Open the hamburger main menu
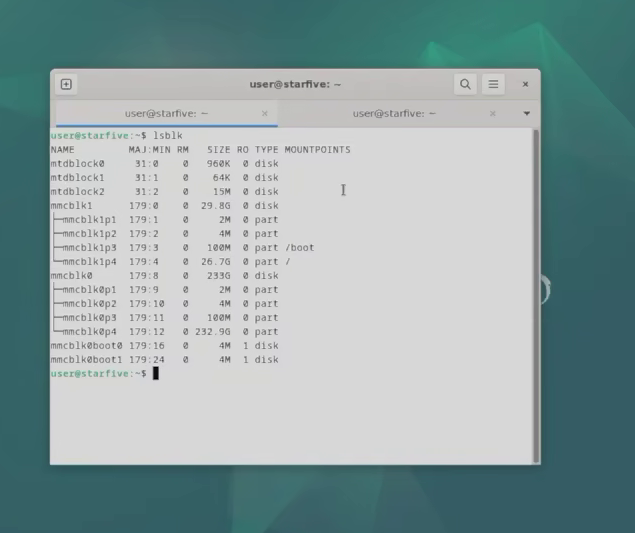The width and height of the screenshot is (635, 533). pos(493,84)
